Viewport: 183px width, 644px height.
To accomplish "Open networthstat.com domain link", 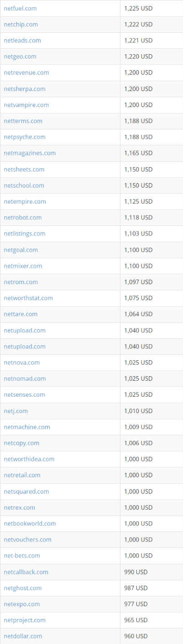I will click(28, 298).
